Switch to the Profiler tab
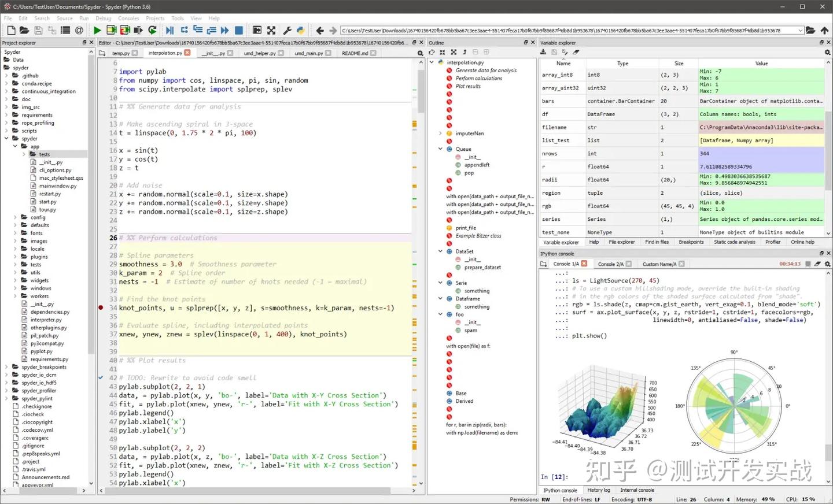 (x=773, y=242)
